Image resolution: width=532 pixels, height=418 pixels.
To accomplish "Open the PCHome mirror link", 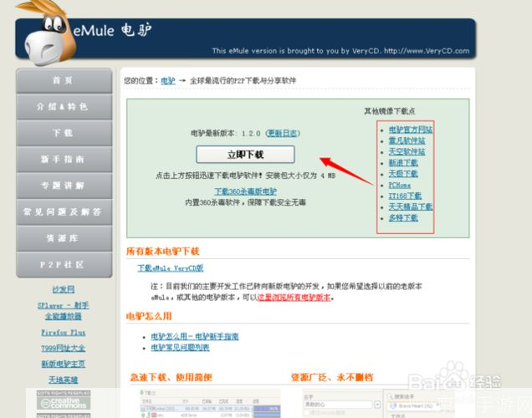I will click(400, 185).
